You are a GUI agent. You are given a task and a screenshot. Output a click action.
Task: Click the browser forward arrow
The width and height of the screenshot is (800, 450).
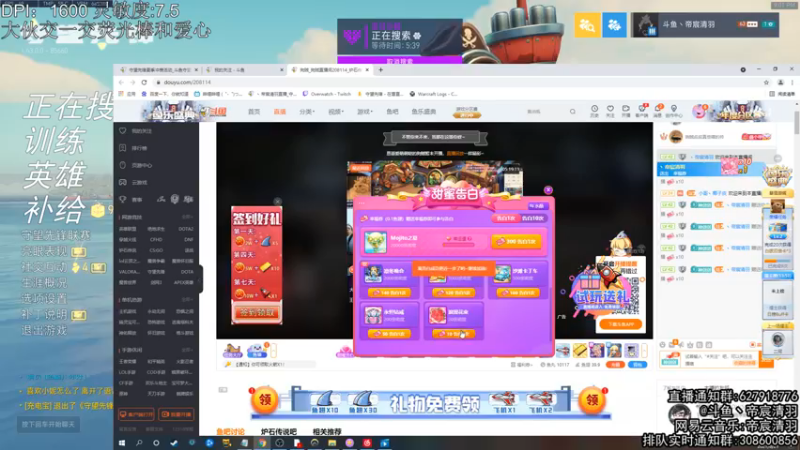pos(132,82)
